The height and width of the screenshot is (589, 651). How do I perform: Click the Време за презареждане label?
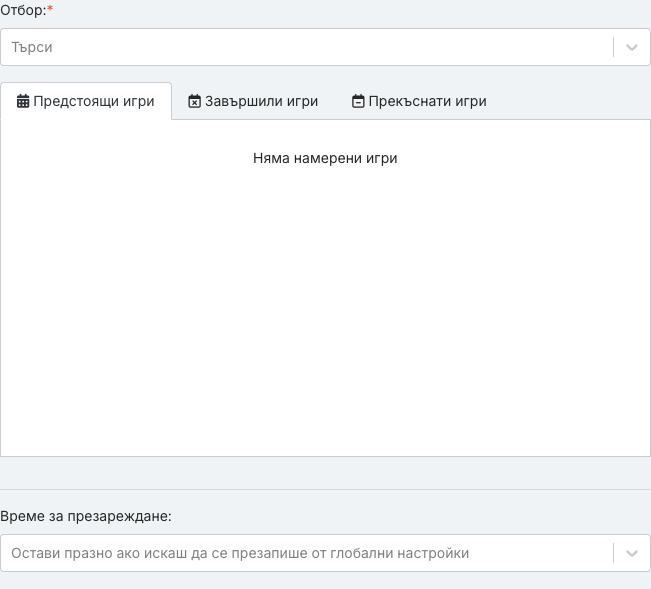tap(86, 516)
